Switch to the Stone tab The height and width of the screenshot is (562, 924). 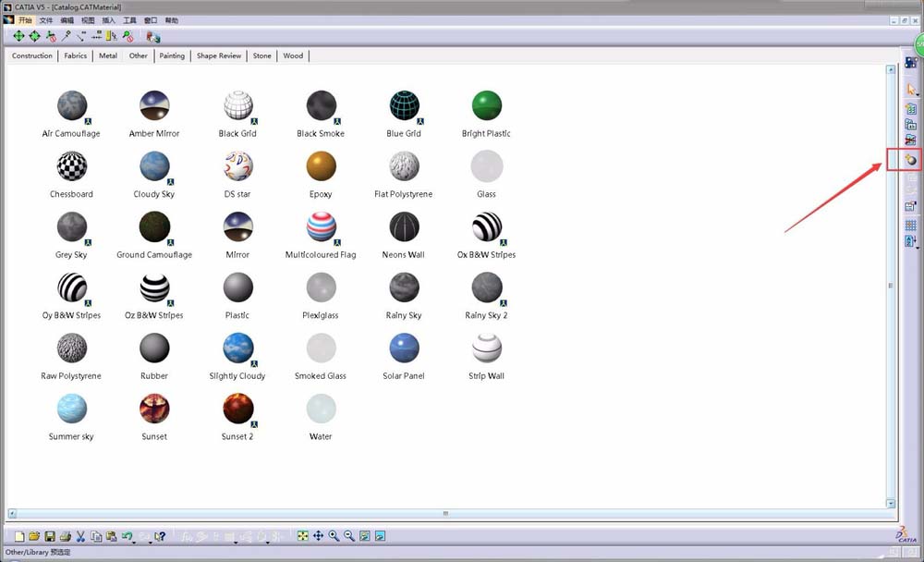pos(262,56)
